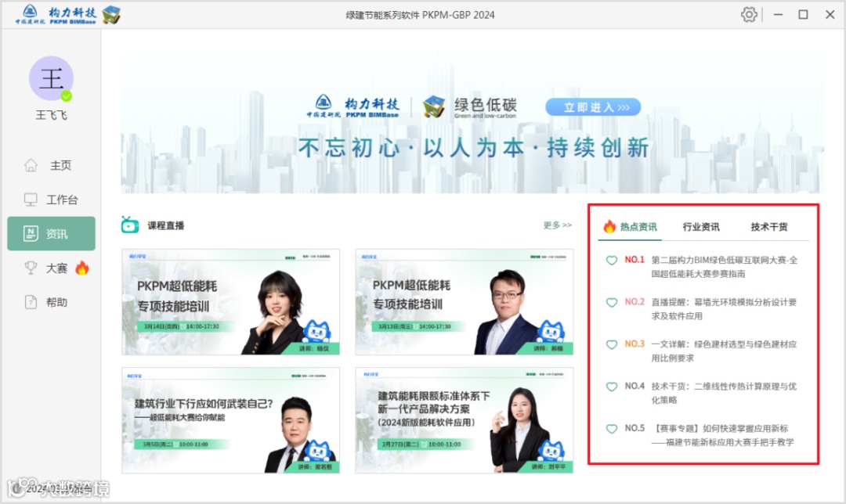Click the green cube logo in title bar
The width and height of the screenshot is (846, 504).
coord(111,15)
